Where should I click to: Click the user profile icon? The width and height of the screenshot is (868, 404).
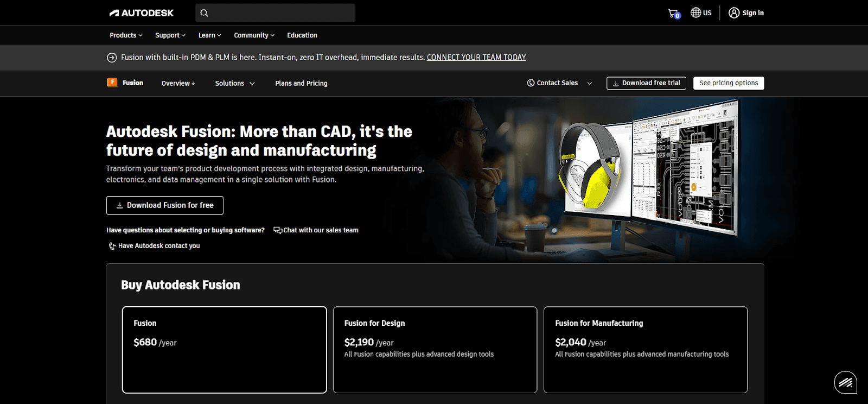[x=734, y=12]
